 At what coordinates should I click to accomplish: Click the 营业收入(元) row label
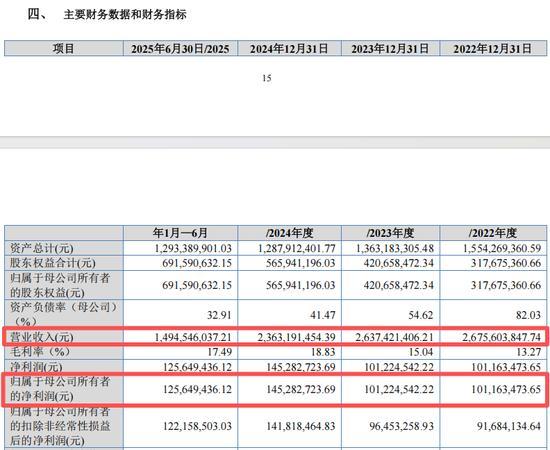[42, 337]
